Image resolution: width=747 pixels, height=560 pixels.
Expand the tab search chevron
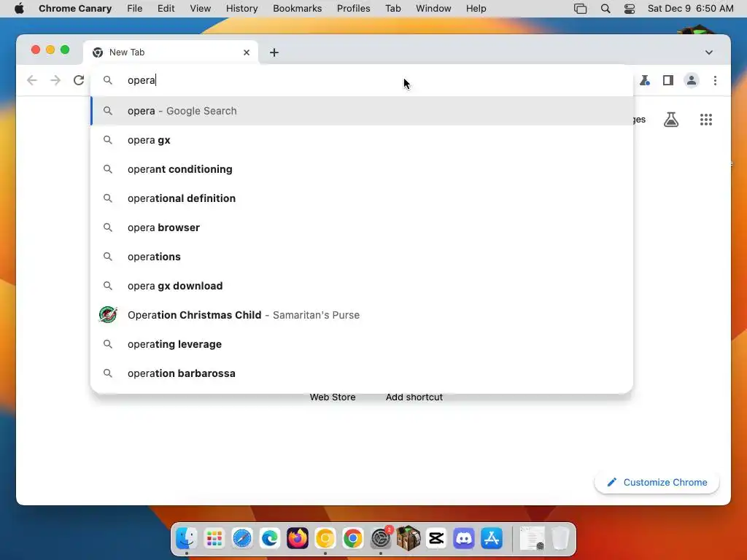(x=709, y=52)
